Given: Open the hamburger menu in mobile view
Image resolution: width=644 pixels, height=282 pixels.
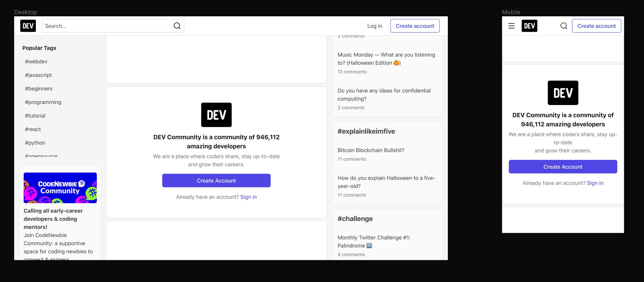Looking at the screenshot, I should 511,26.
